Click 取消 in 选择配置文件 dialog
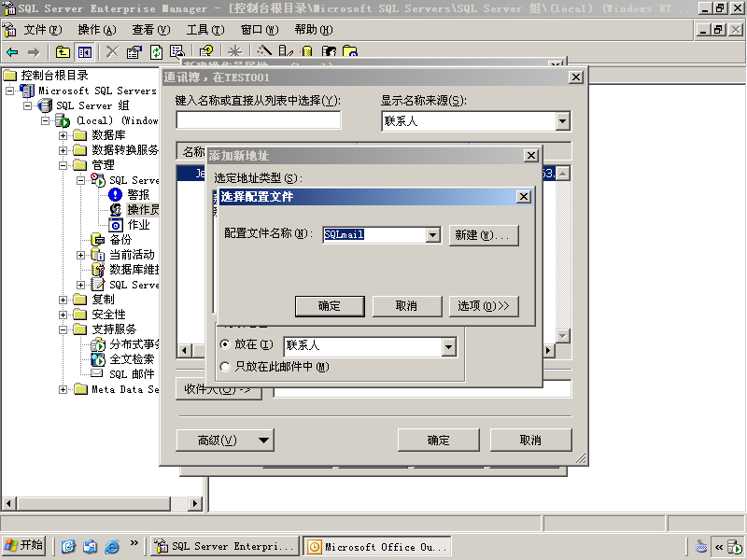This screenshot has width=747, height=560. coord(407,306)
